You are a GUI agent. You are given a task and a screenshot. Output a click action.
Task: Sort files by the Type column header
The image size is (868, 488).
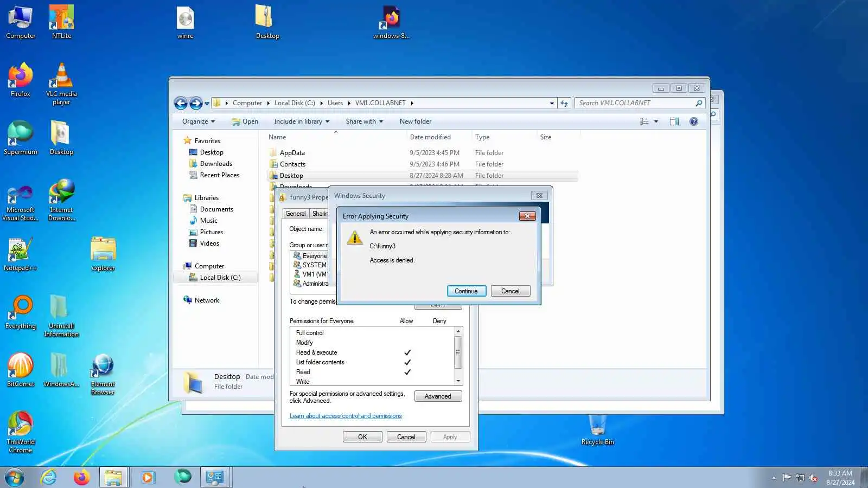(x=482, y=137)
